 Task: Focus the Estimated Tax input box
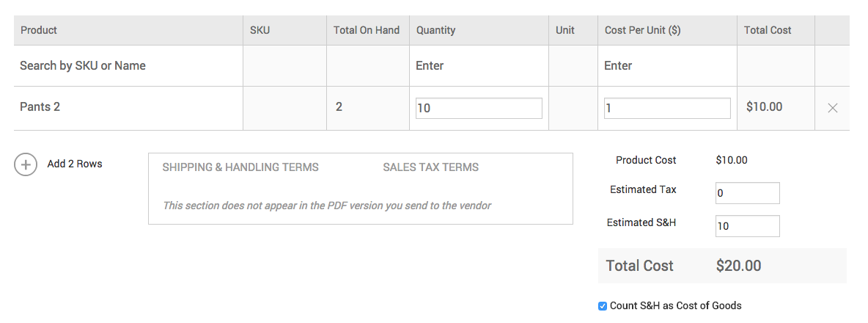tap(747, 193)
